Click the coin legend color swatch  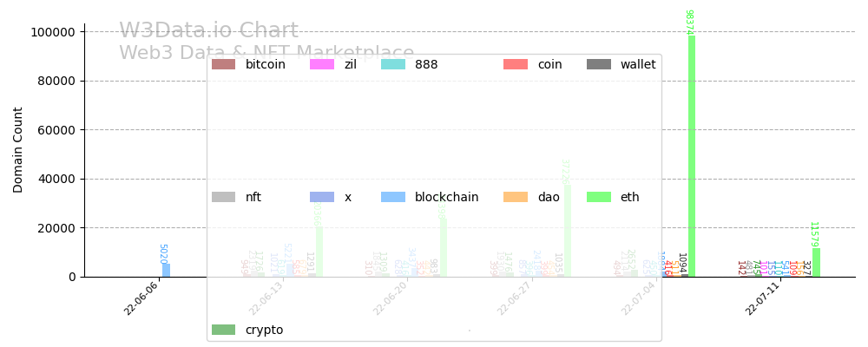(516, 64)
